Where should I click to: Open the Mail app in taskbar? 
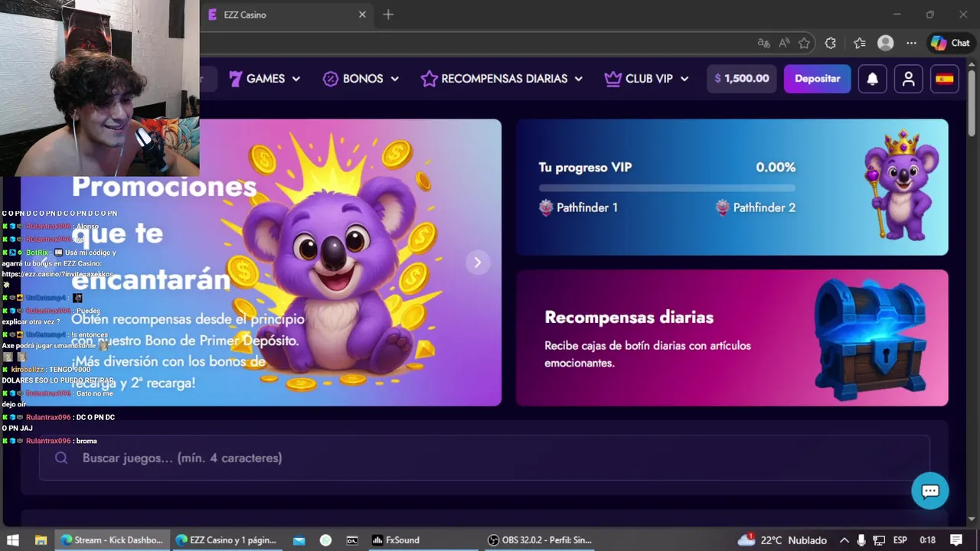pos(299,540)
